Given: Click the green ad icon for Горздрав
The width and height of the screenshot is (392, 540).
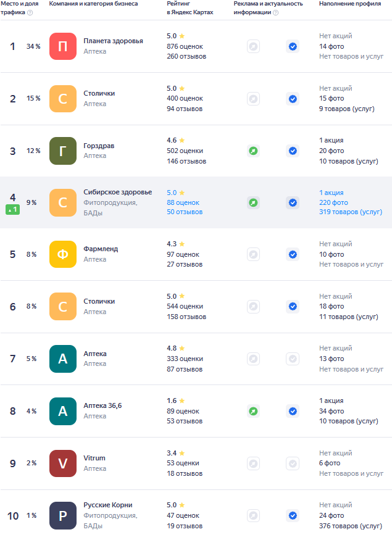Looking at the screenshot, I should 253,151.
